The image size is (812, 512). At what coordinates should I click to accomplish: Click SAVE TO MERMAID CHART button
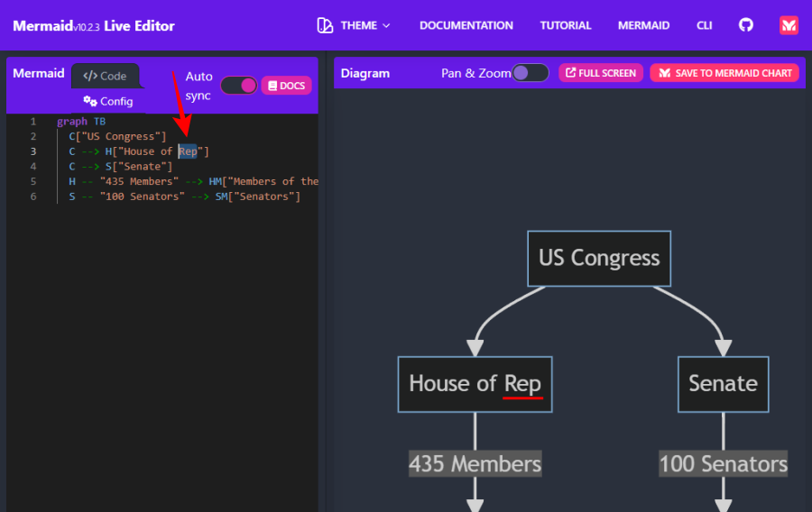(724, 73)
